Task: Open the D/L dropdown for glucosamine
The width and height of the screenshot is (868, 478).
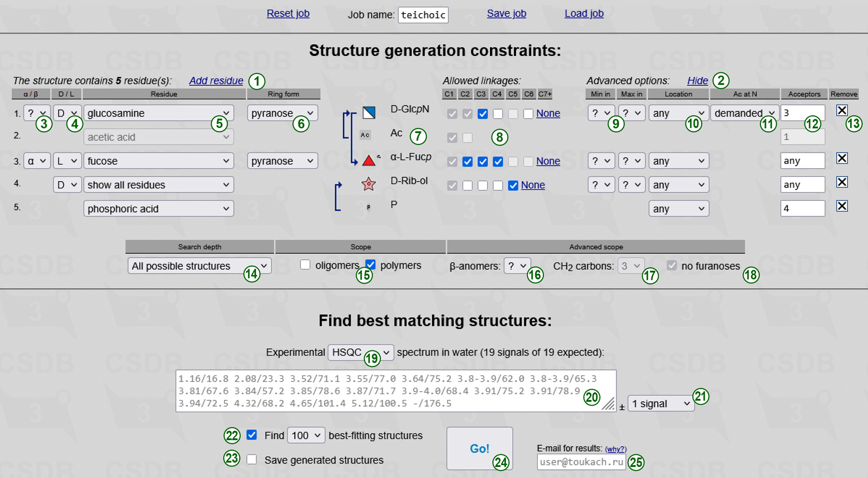Action: [67, 113]
